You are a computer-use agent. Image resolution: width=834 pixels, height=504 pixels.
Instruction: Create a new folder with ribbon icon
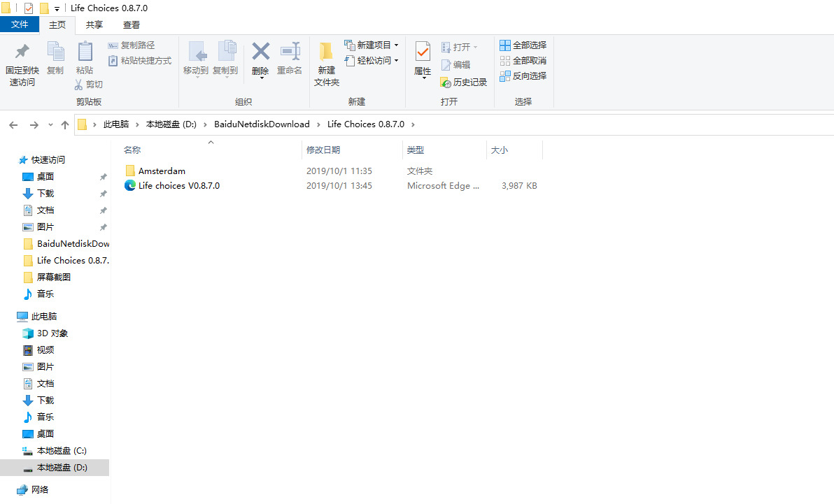pyautogui.click(x=326, y=52)
